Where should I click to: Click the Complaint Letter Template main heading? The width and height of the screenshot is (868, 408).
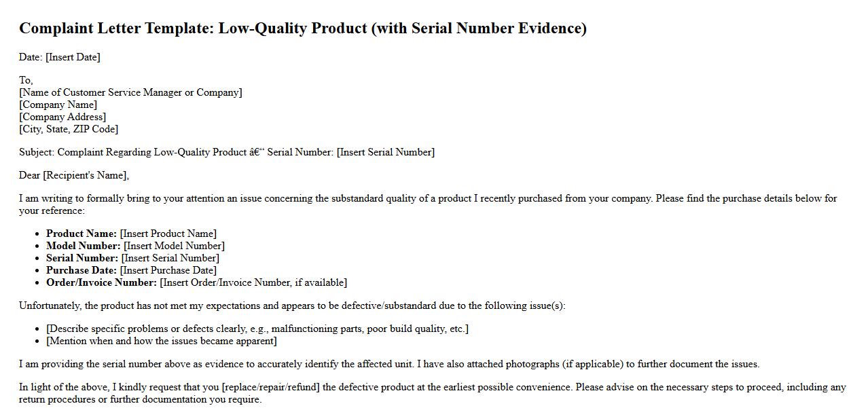pos(302,29)
